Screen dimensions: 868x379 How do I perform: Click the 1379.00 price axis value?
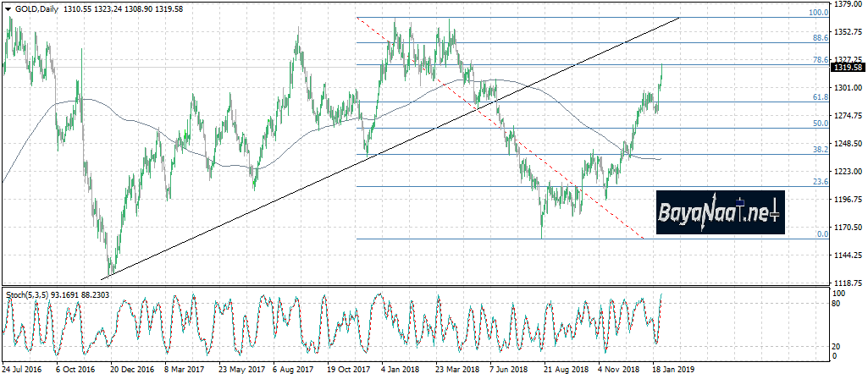click(x=848, y=5)
